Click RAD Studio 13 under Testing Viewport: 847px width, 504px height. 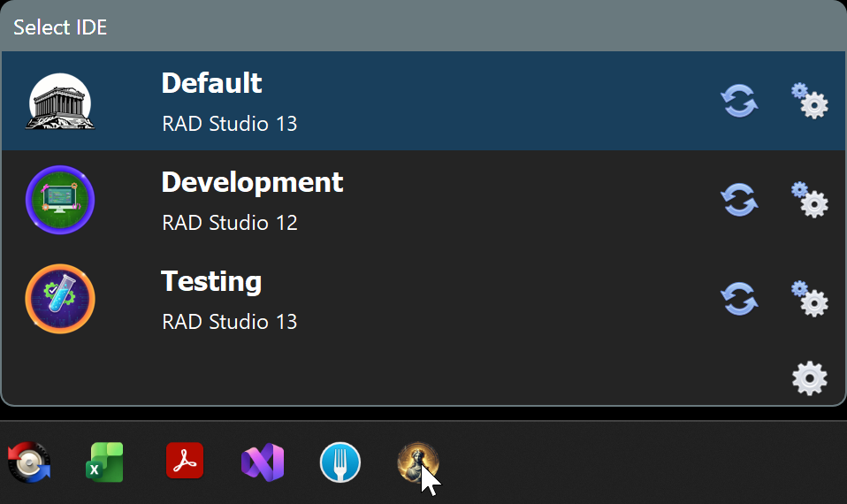(230, 322)
